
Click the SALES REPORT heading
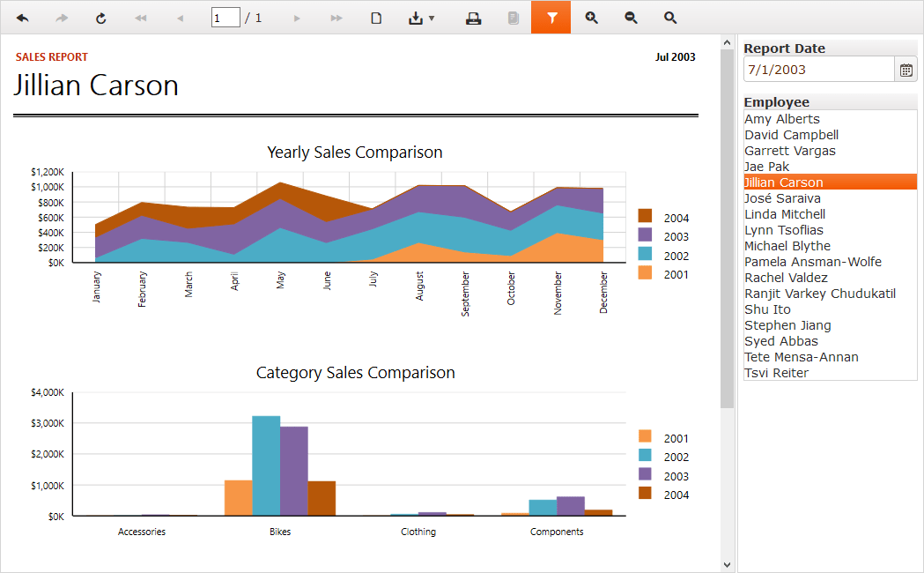pos(52,57)
